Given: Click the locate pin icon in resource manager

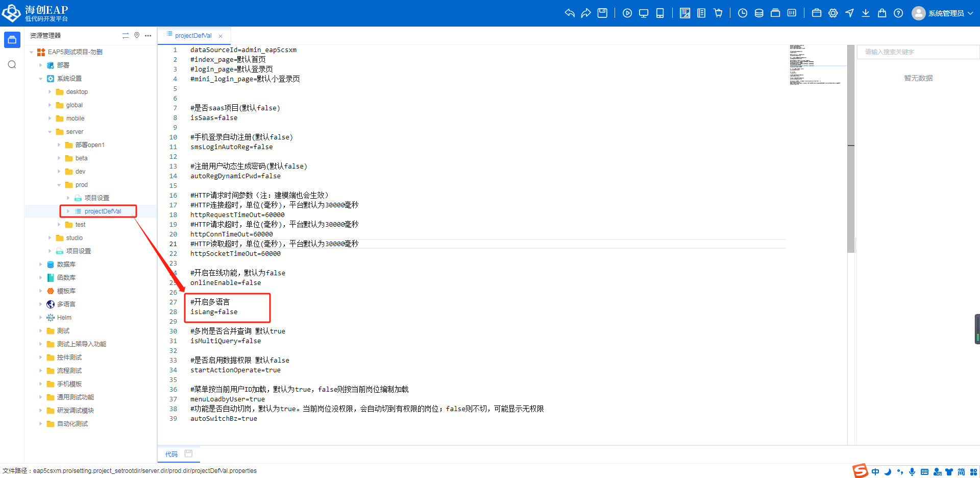Looking at the screenshot, I should click(x=137, y=35).
